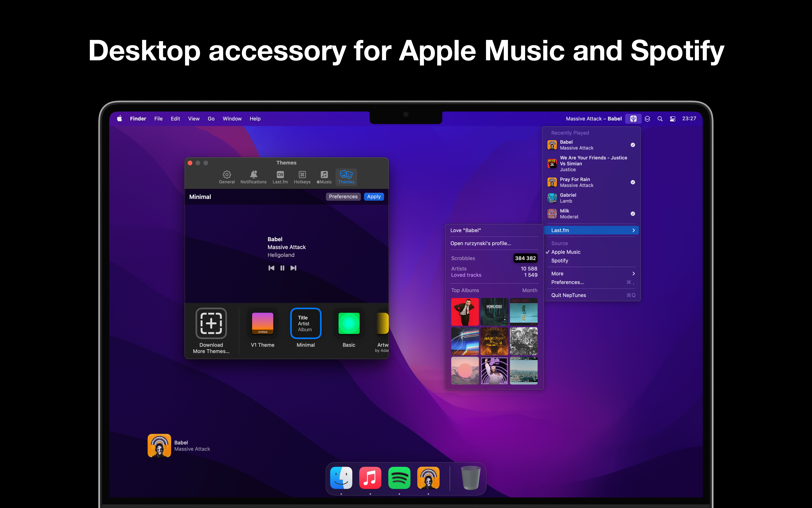
Task: Open NepTunes album-art icon in Dock
Action: [428, 478]
